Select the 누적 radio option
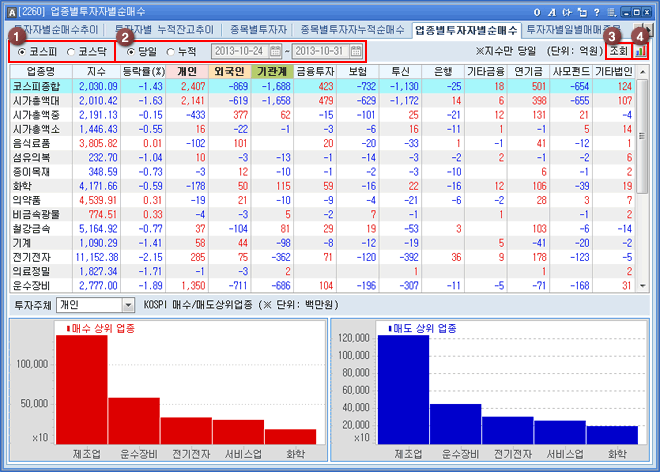 [172, 51]
